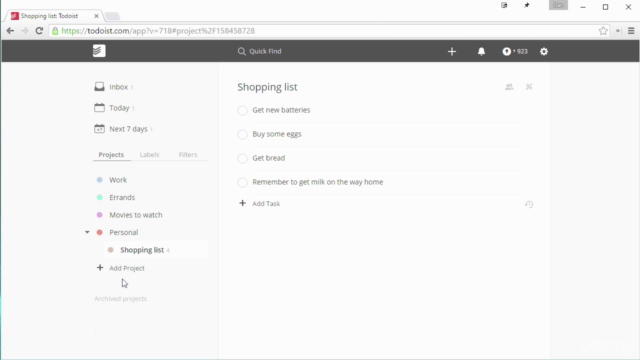The width and height of the screenshot is (640, 360).
Task: Open a new browser tab
Action: click(x=112, y=16)
